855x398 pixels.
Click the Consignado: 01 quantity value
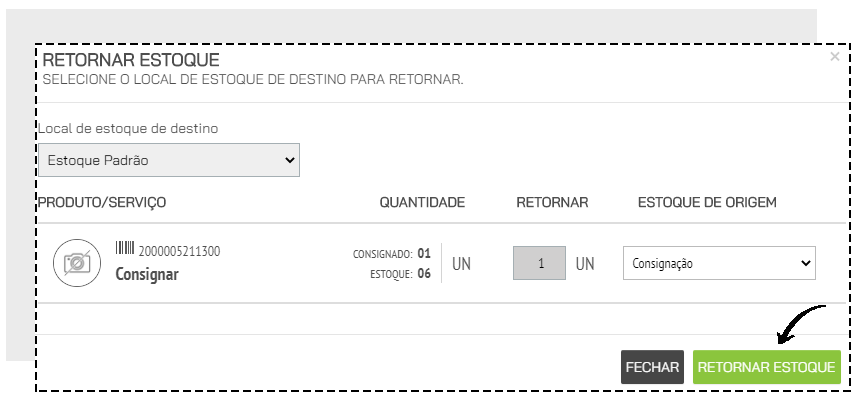(x=392, y=254)
